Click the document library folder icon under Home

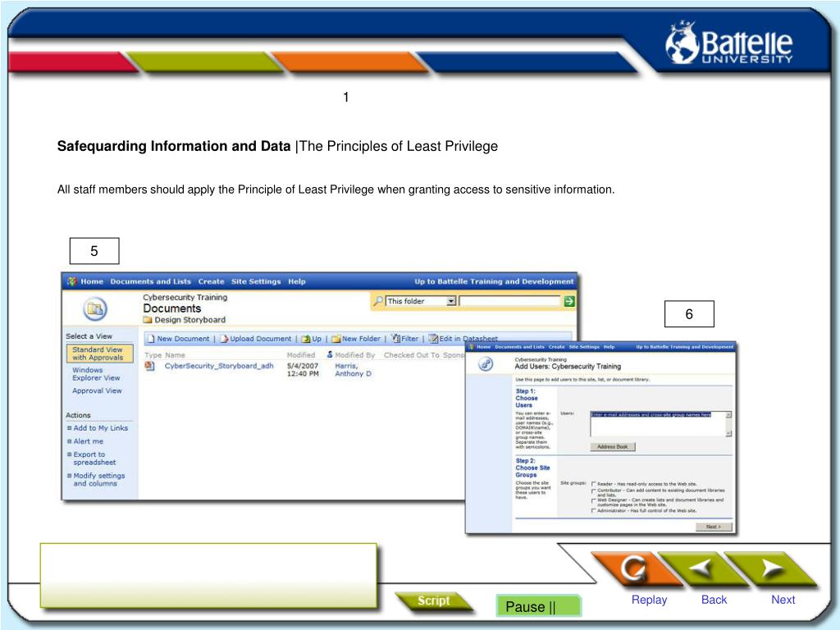click(x=95, y=309)
